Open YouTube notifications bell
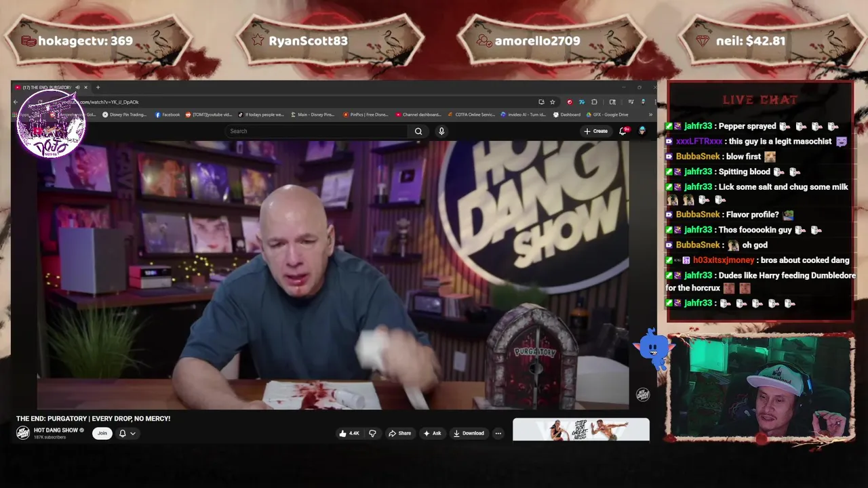 point(623,131)
